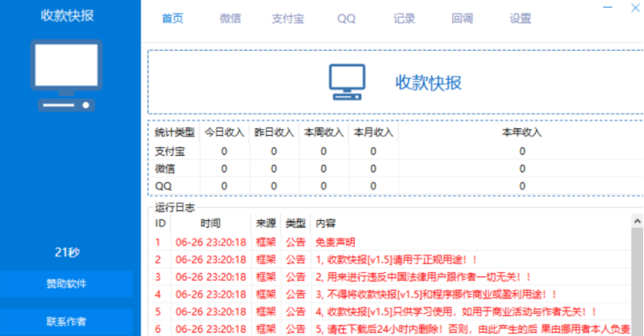Viewport: 644px width, 336px height.
Task: Open the 记录 tab
Action: pos(404,18)
